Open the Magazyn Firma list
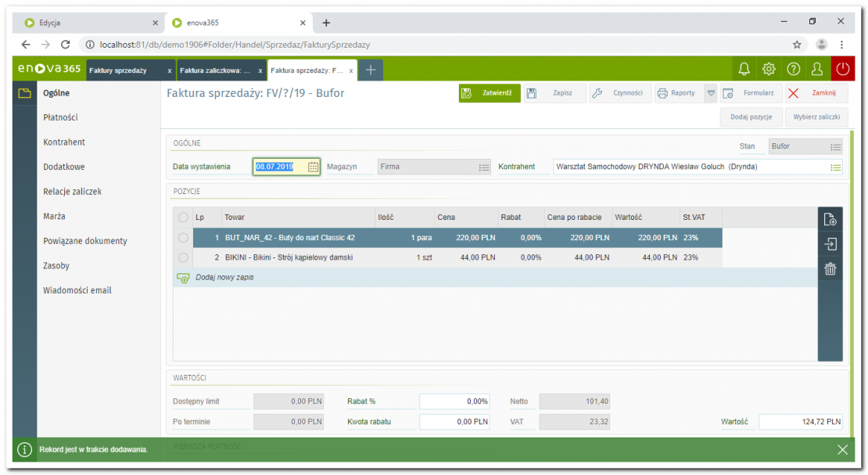868x475 pixels. click(x=484, y=167)
